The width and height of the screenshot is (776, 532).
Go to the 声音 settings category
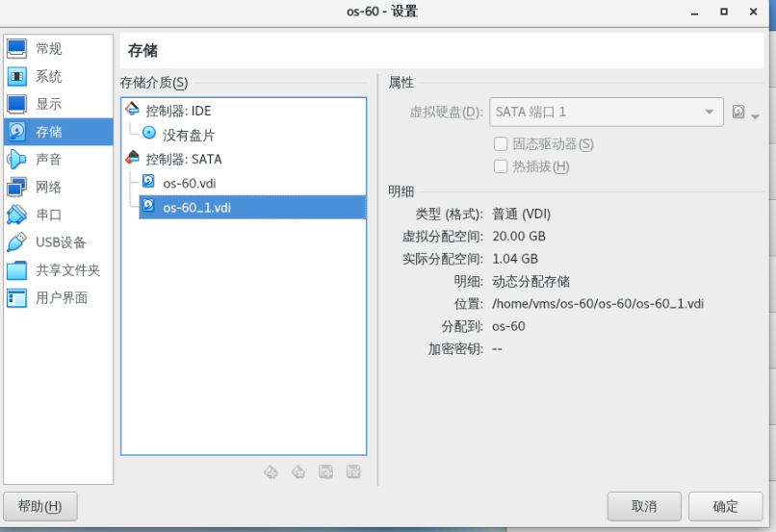pos(48,160)
